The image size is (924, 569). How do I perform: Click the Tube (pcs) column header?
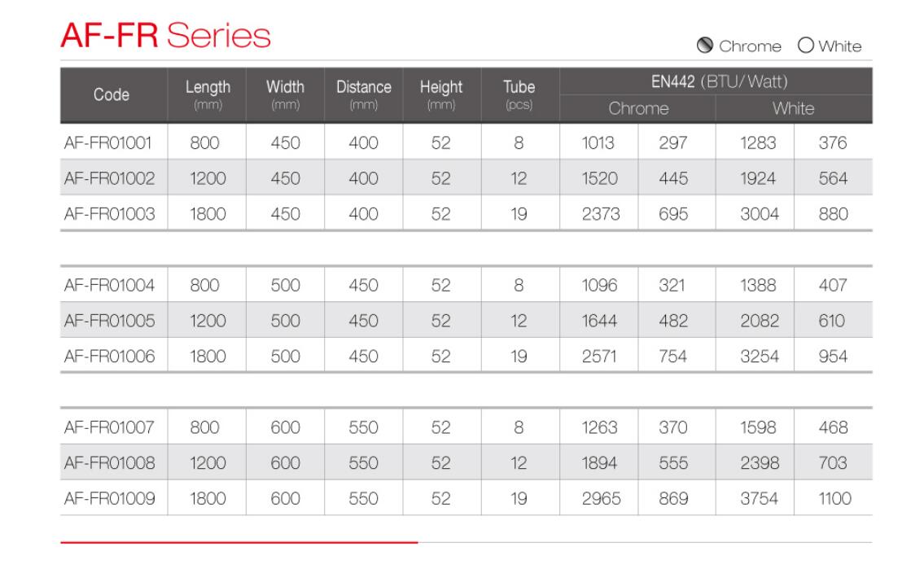tap(519, 94)
